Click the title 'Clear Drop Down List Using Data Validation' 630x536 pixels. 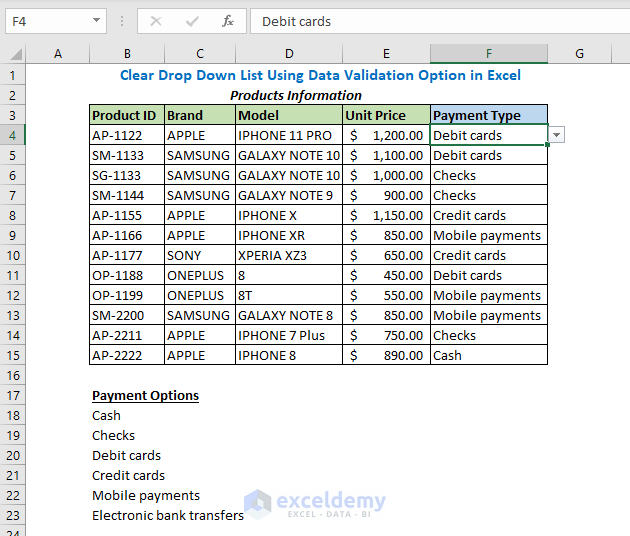pos(320,75)
